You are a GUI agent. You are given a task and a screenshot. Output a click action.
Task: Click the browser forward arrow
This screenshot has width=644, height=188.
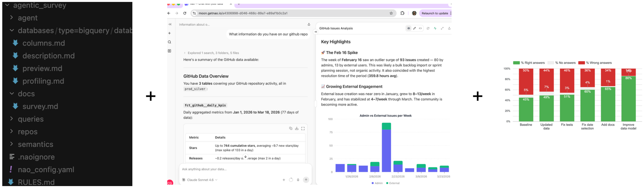[176, 13]
